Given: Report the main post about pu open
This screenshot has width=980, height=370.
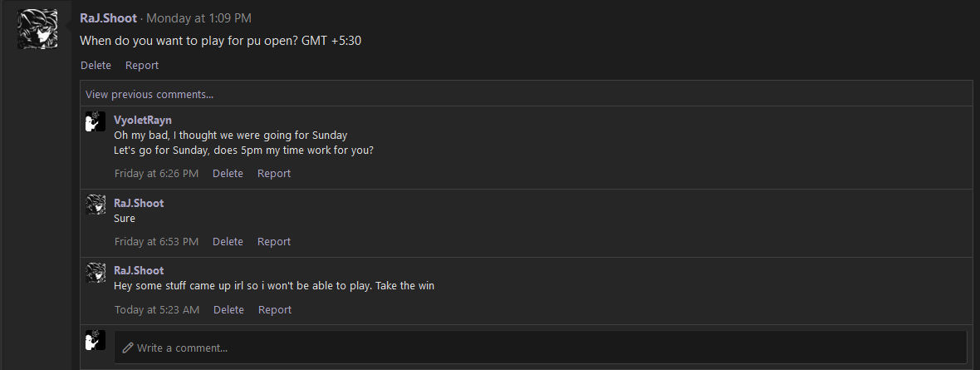Looking at the screenshot, I should tap(142, 65).
